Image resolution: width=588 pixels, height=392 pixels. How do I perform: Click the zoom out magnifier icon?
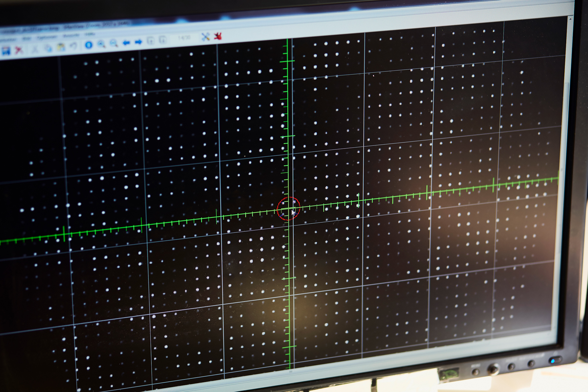click(x=114, y=43)
